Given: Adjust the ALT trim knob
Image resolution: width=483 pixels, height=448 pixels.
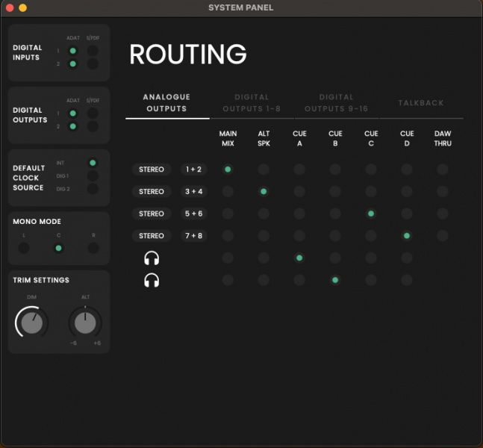Looking at the screenshot, I should click(x=85, y=323).
